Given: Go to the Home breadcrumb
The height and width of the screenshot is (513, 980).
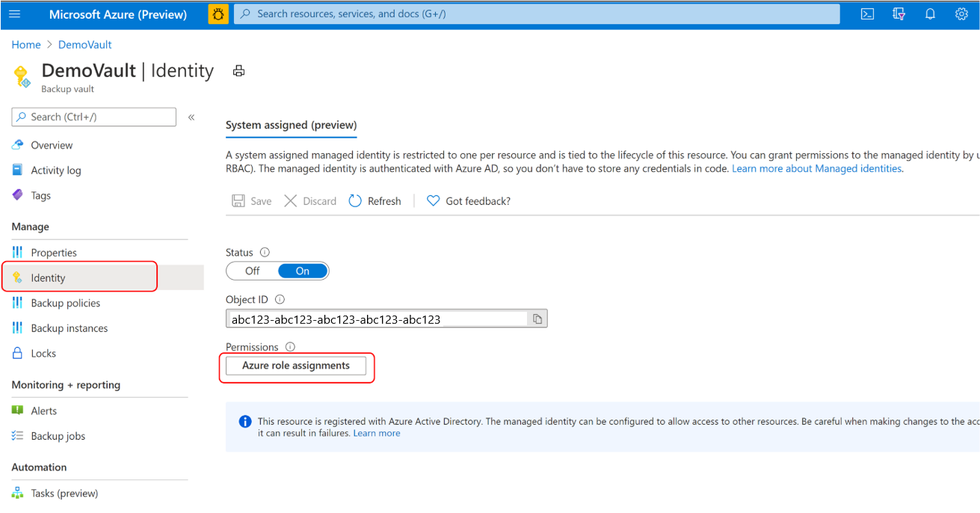Looking at the screenshot, I should (26, 45).
